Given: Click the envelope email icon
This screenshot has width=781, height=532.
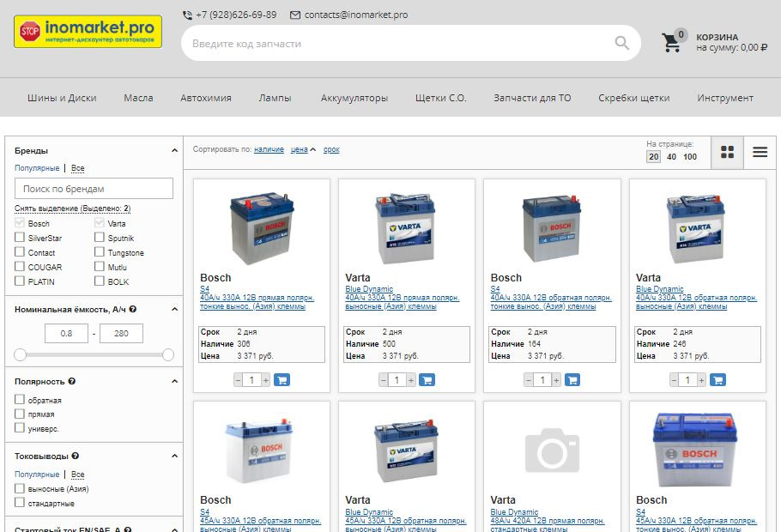Looking at the screenshot, I should point(295,15).
